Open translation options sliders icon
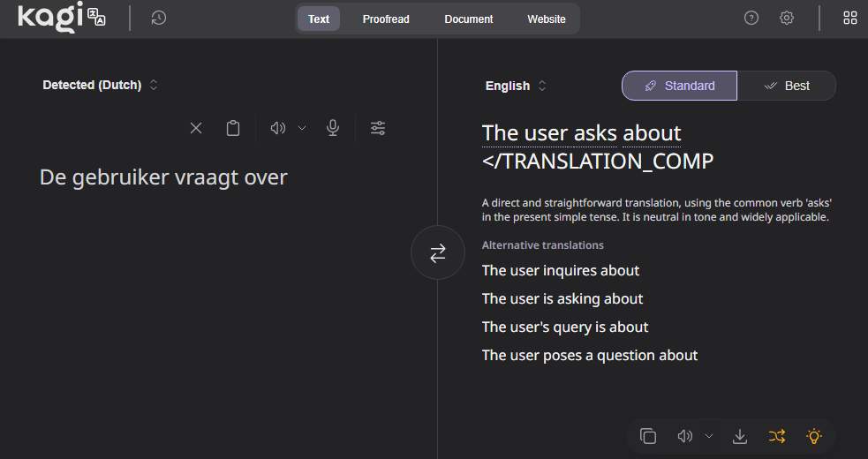868x459 pixels. point(378,128)
